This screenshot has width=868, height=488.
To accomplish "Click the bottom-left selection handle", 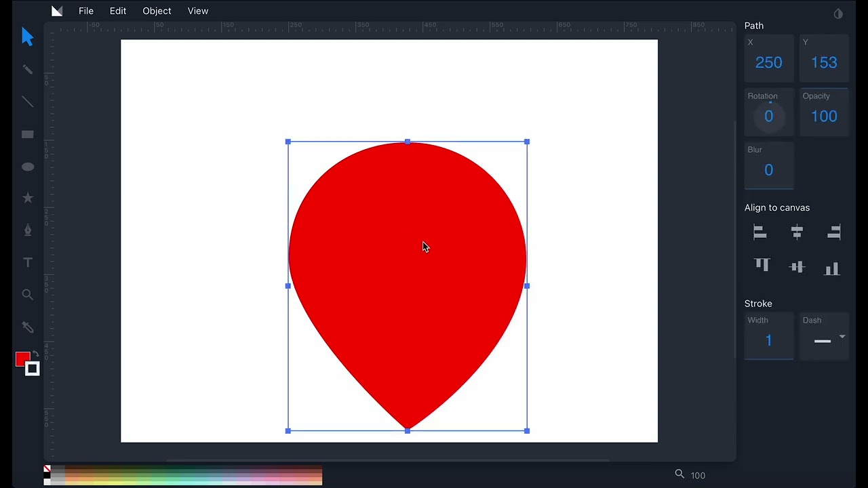I will (x=288, y=430).
